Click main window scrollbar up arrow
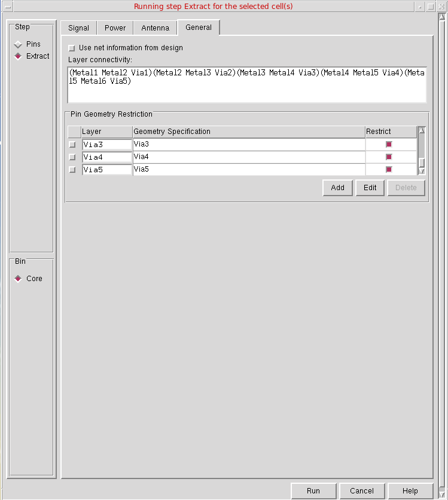This screenshot has height=500, width=448. 442,17
